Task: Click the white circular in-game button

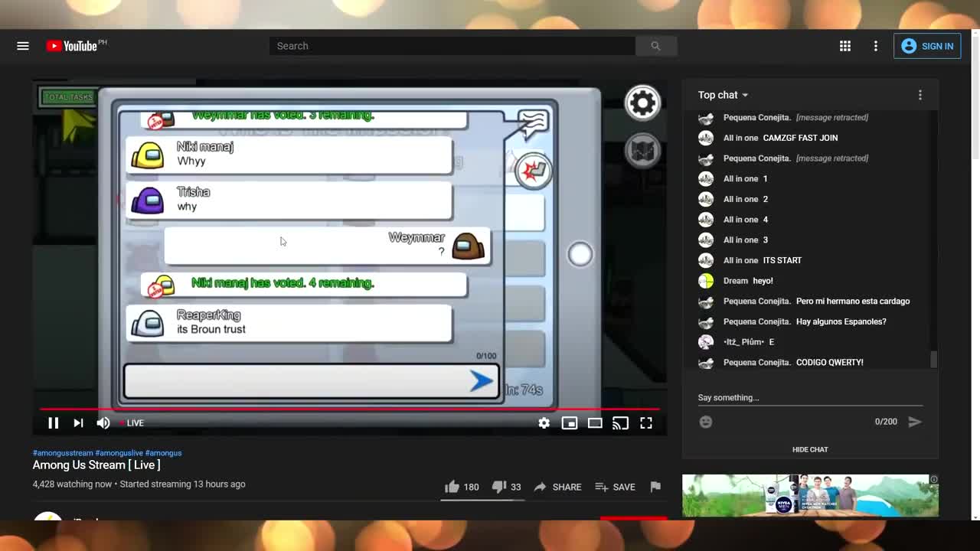Action: point(580,254)
